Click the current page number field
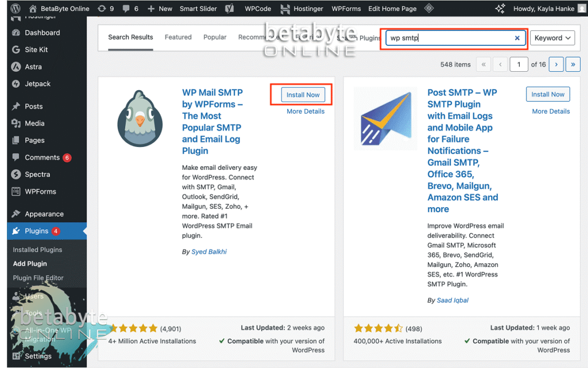This screenshot has height=377, width=588. (x=519, y=64)
